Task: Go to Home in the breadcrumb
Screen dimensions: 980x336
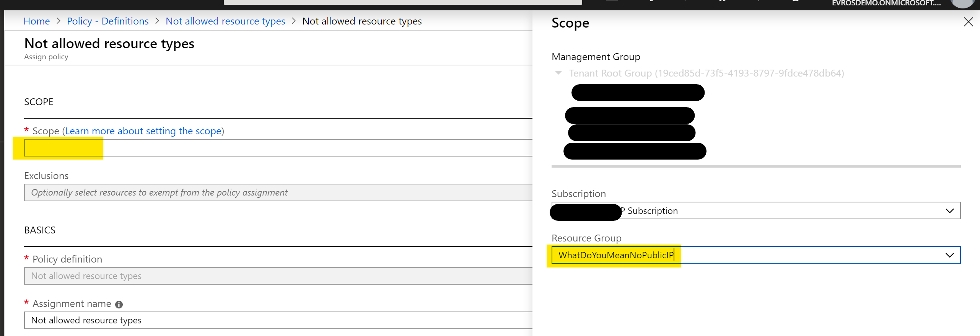Action: click(37, 21)
